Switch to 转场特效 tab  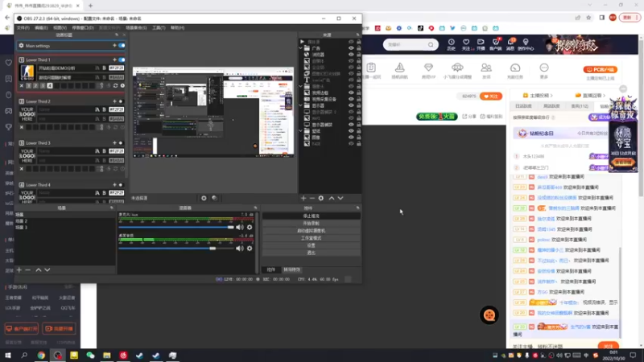coord(292,269)
